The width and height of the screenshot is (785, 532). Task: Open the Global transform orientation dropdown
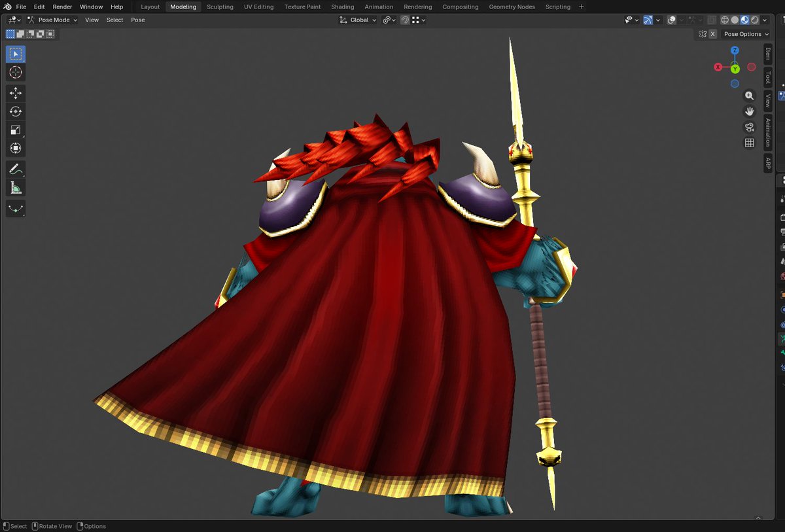click(358, 20)
